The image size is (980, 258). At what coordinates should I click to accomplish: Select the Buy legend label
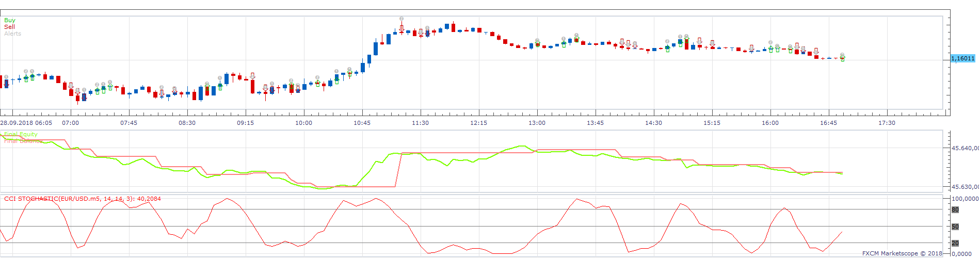(10, 20)
